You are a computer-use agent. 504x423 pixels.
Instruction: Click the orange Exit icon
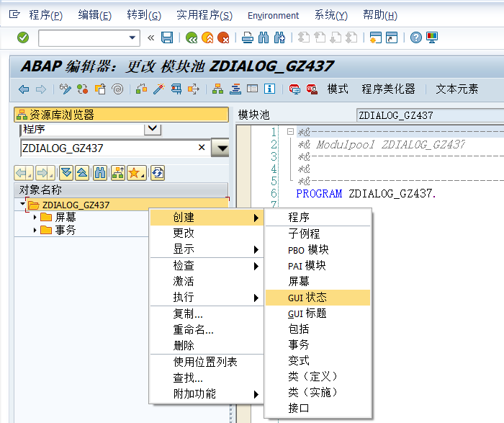207,37
